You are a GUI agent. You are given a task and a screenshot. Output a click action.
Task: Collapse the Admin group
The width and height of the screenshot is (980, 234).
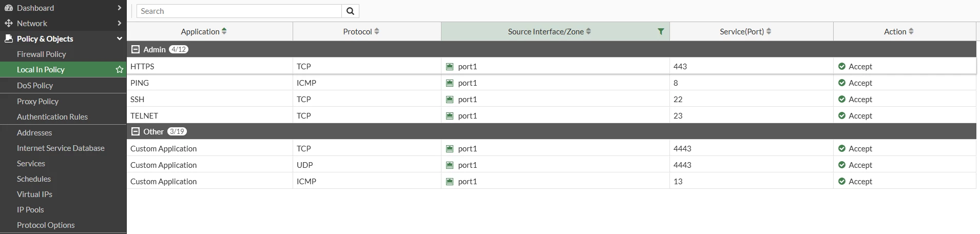[136, 49]
